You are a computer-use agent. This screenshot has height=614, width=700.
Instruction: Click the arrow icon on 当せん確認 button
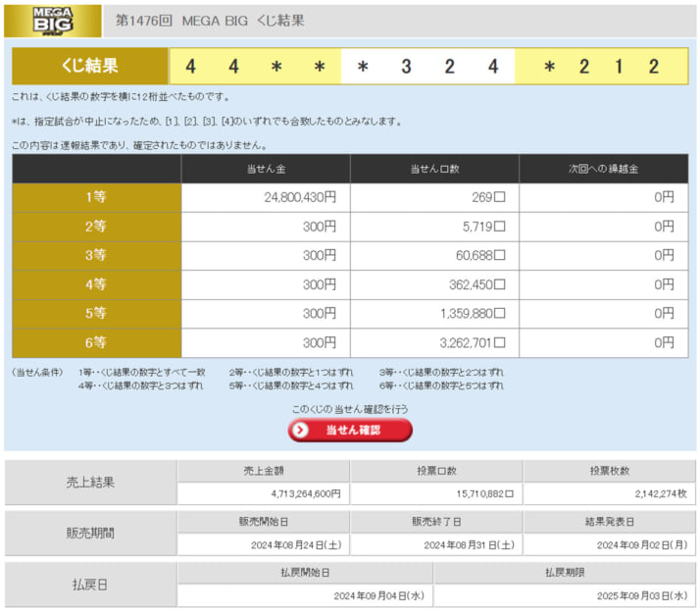301,430
